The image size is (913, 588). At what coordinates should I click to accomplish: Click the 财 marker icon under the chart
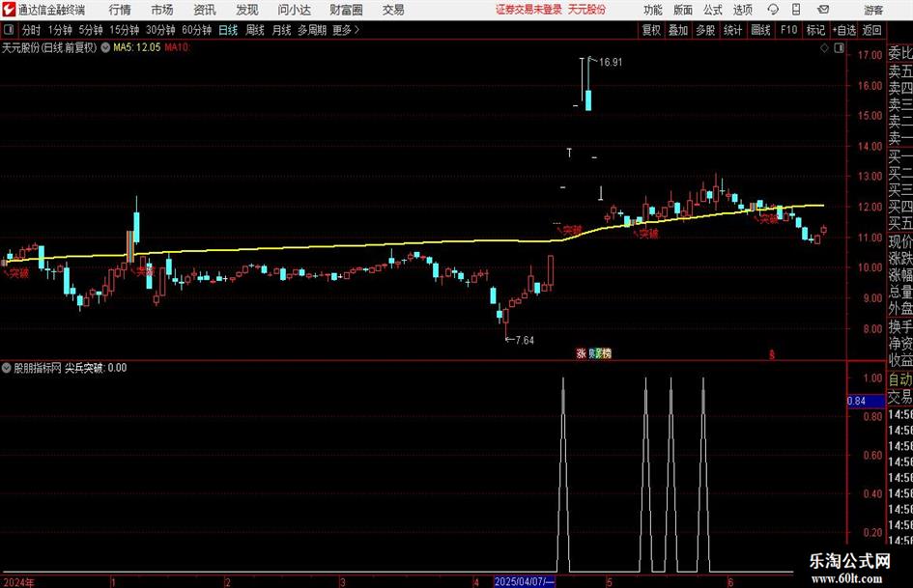tap(594, 353)
